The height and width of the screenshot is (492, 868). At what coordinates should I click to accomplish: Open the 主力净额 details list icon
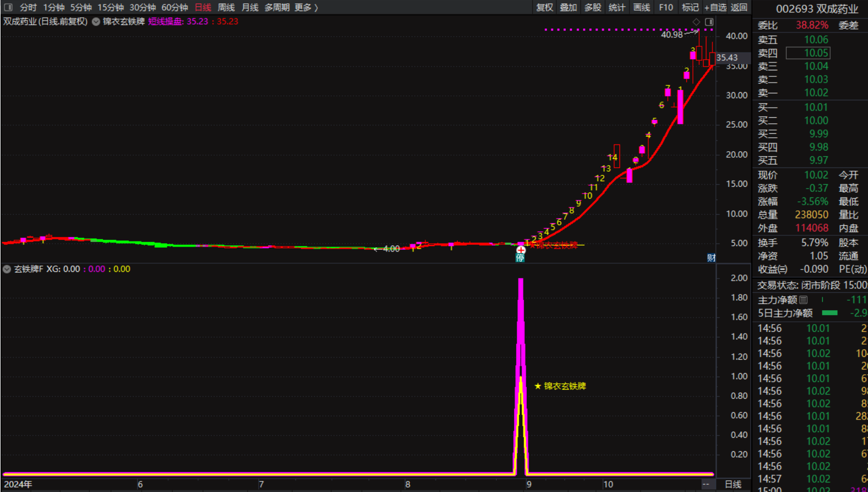coord(803,300)
